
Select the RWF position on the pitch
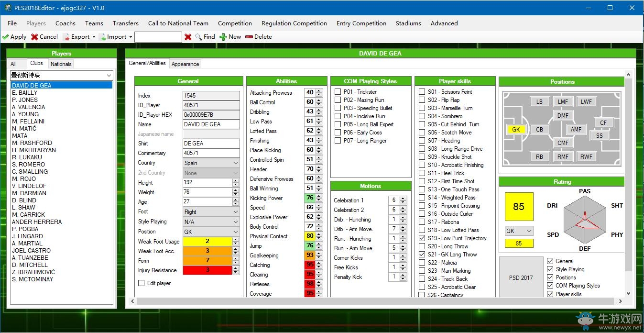586,157
